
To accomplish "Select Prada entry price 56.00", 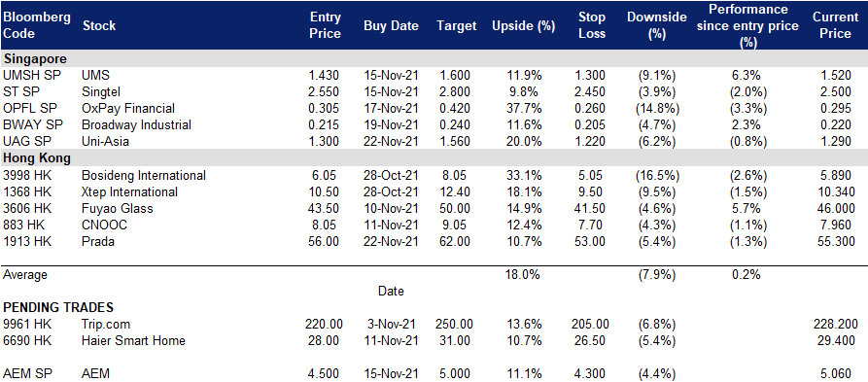I will 325,242.
